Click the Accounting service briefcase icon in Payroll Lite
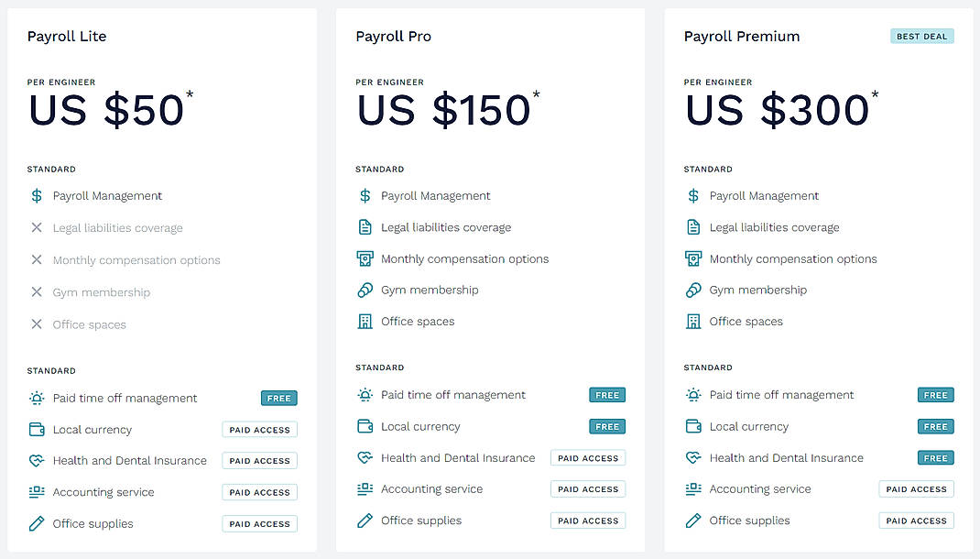This screenshot has height=559, width=980. pyautogui.click(x=37, y=492)
